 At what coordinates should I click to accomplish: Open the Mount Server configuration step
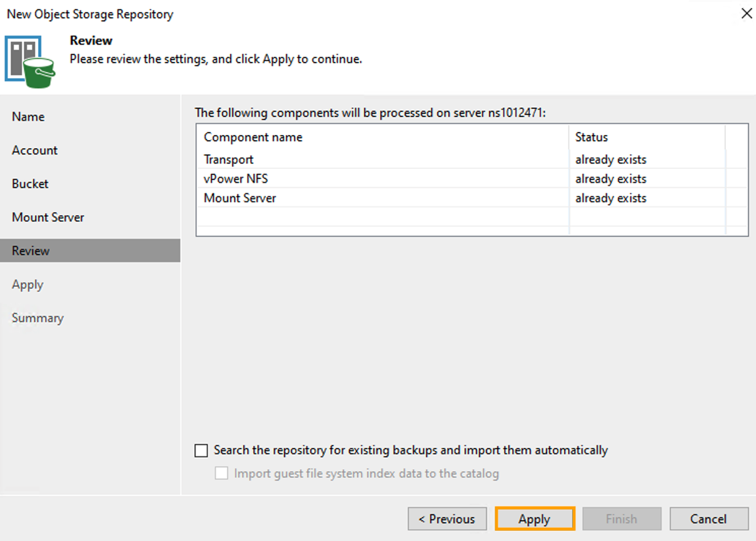point(48,217)
